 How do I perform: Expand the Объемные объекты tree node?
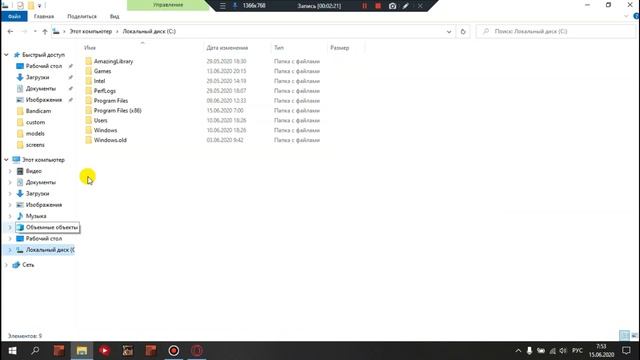click(x=10, y=227)
